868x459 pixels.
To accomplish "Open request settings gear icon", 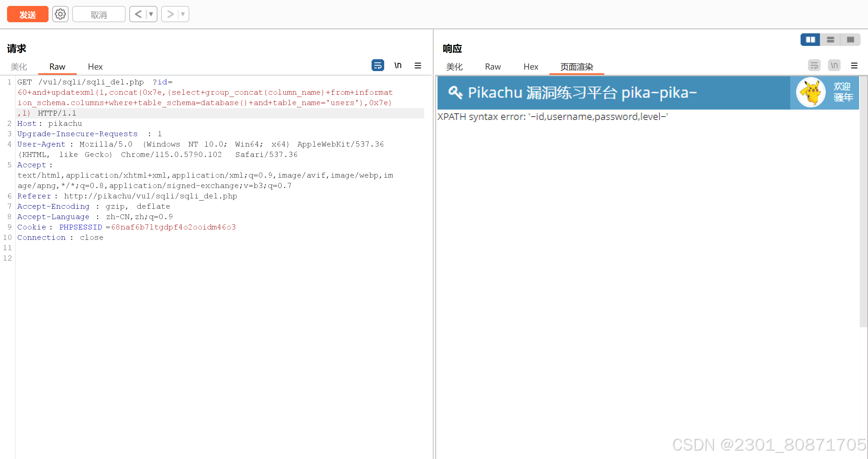I will [60, 14].
